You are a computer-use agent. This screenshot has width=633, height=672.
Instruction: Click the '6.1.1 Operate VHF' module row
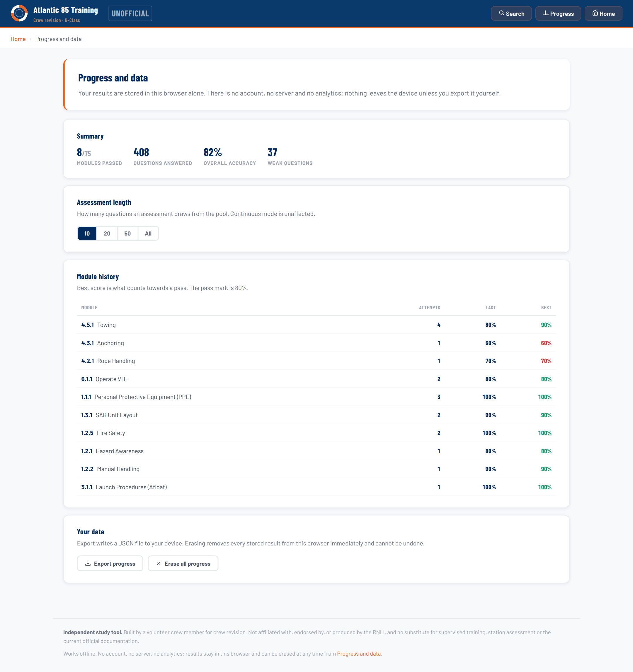316,379
